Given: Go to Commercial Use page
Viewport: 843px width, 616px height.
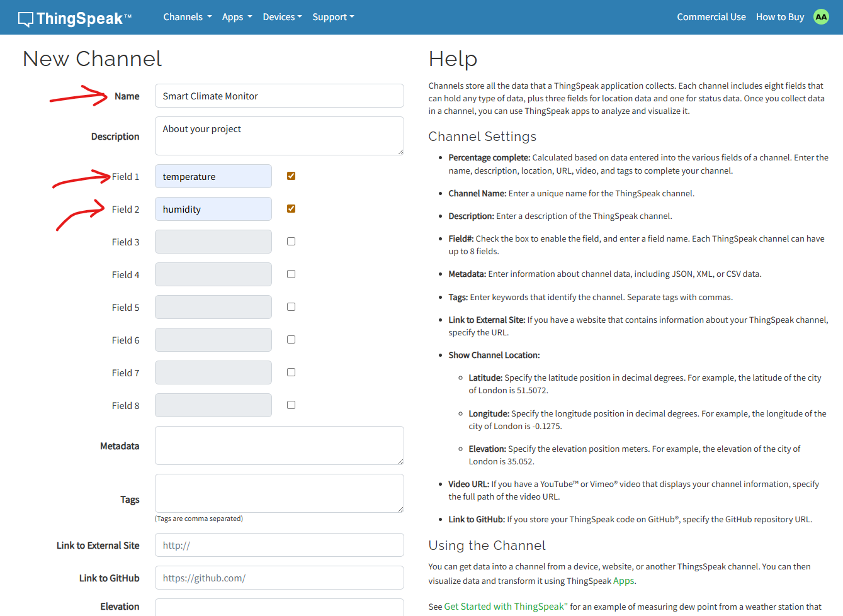Looking at the screenshot, I should 711,17.
